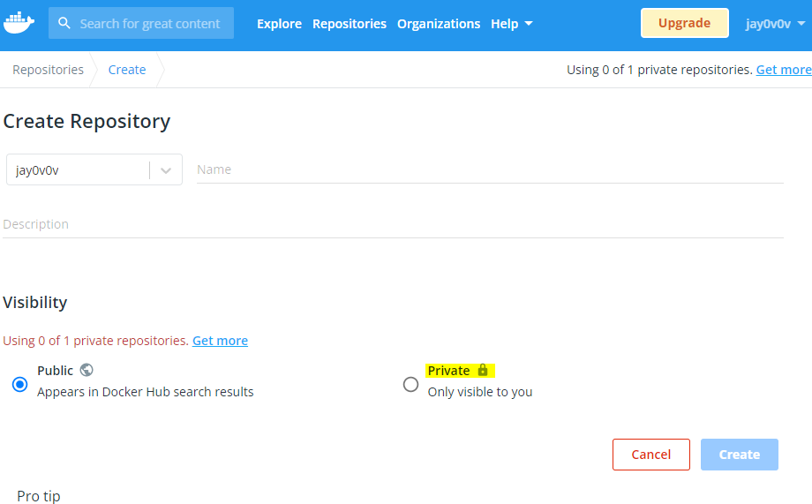Expand the Help menu arrow
This screenshot has width=812, height=504.
529,23
